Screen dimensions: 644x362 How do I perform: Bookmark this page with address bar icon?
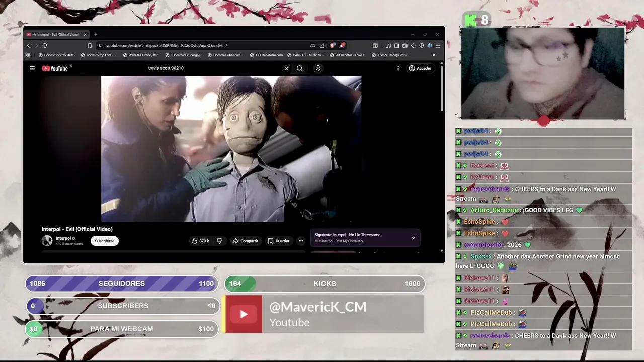pyautogui.click(x=90, y=45)
